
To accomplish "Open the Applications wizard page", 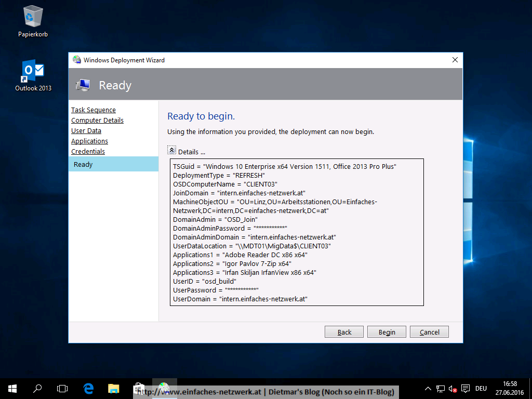I will [89, 141].
